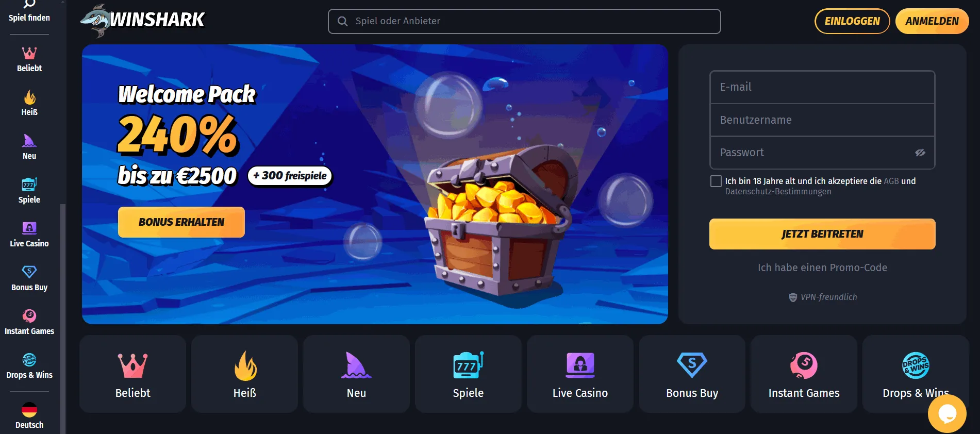Focus the E-mail input field
Screen dimensions: 980x434
[822, 87]
